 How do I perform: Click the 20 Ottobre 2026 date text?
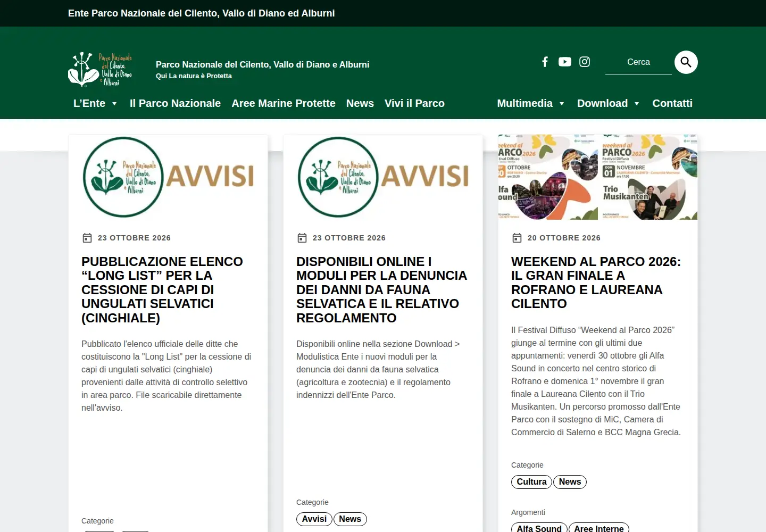tap(564, 238)
